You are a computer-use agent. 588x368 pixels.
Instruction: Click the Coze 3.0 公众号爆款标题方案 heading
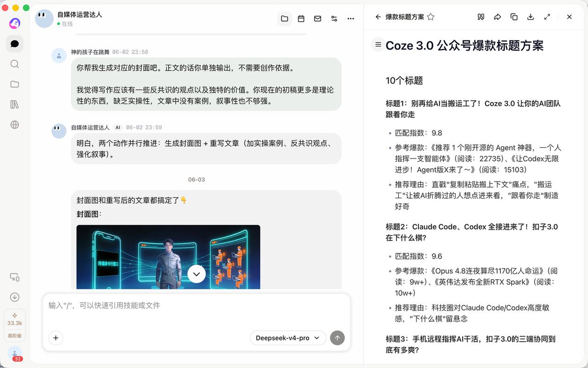tap(465, 46)
